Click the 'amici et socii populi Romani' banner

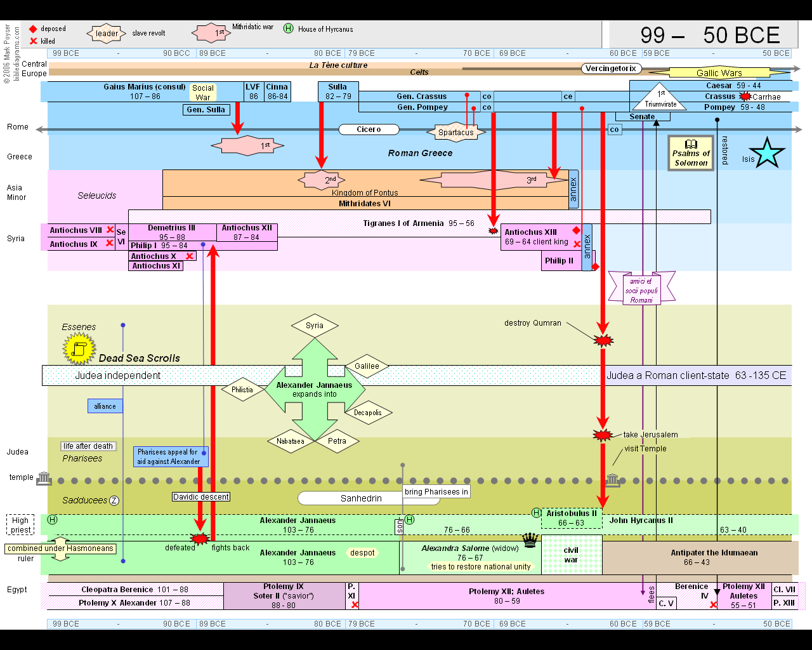click(641, 289)
